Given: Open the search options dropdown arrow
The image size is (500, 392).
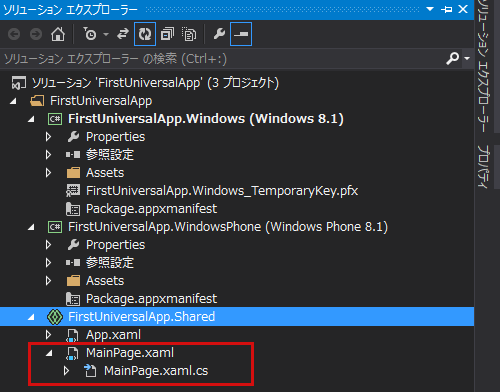Looking at the screenshot, I should 467,59.
